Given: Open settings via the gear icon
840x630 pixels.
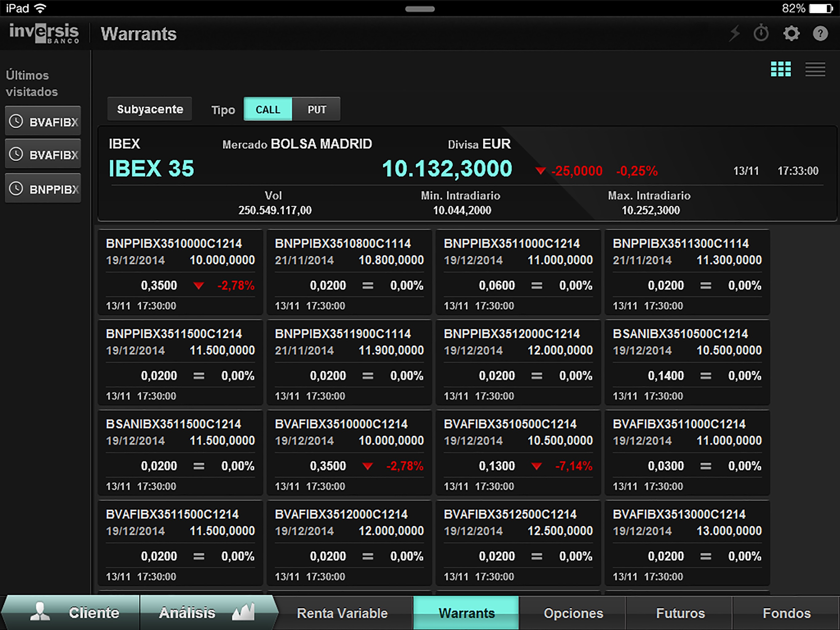Looking at the screenshot, I should [x=791, y=34].
